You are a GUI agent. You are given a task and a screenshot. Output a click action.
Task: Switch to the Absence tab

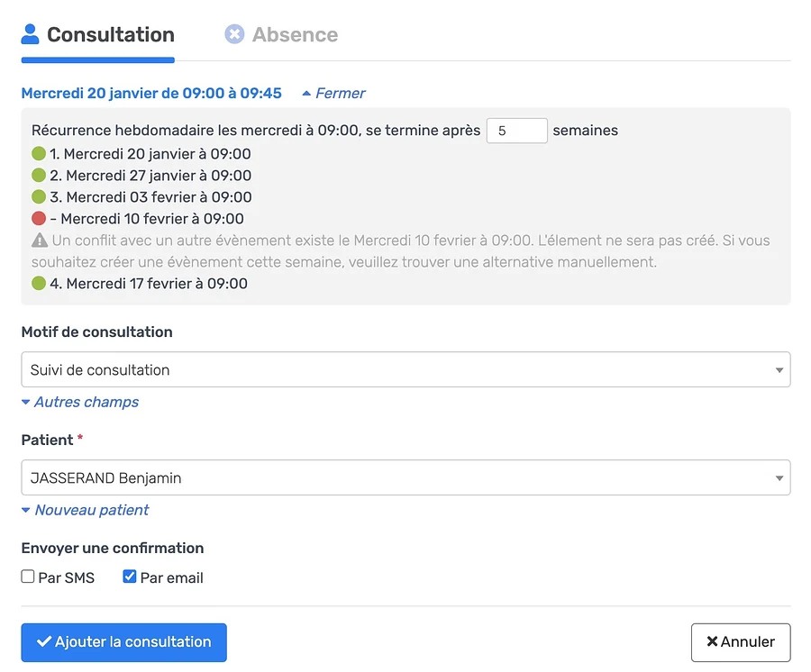(x=281, y=34)
